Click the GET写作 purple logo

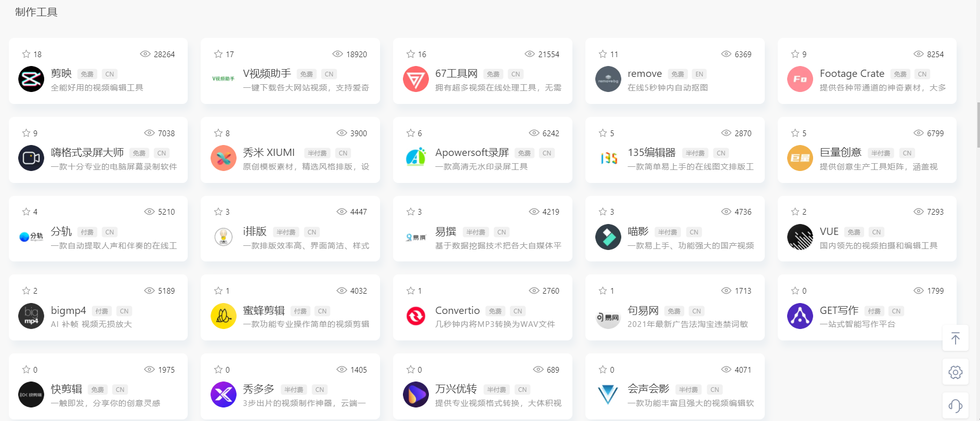click(800, 316)
